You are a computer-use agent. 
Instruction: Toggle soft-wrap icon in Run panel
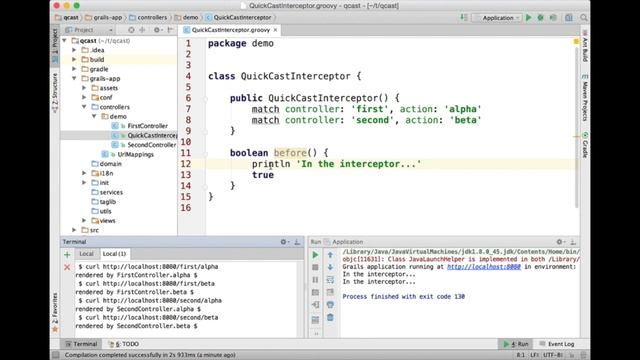pos(330,280)
